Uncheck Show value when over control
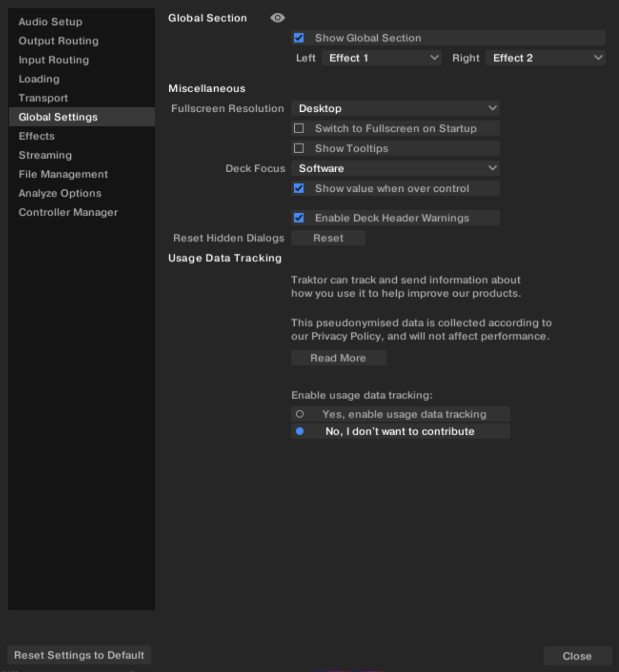Viewport: 619px width, 672px height. (299, 188)
